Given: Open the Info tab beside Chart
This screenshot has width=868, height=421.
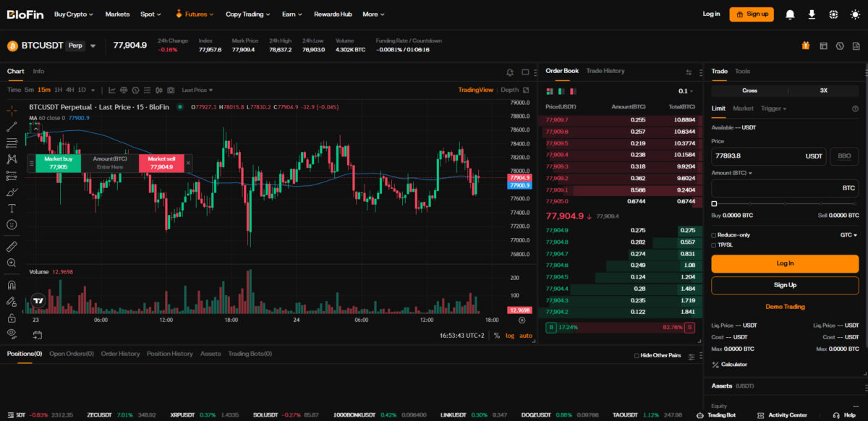Looking at the screenshot, I should click(x=38, y=71).
